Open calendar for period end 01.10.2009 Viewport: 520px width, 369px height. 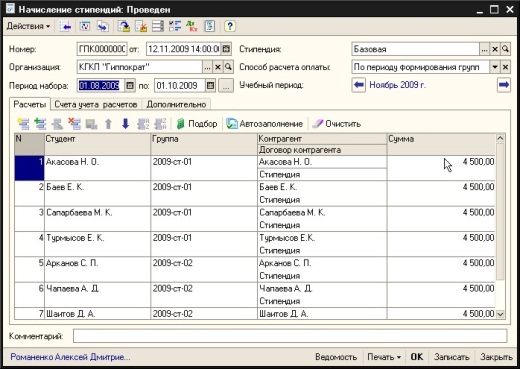[210, 86]
